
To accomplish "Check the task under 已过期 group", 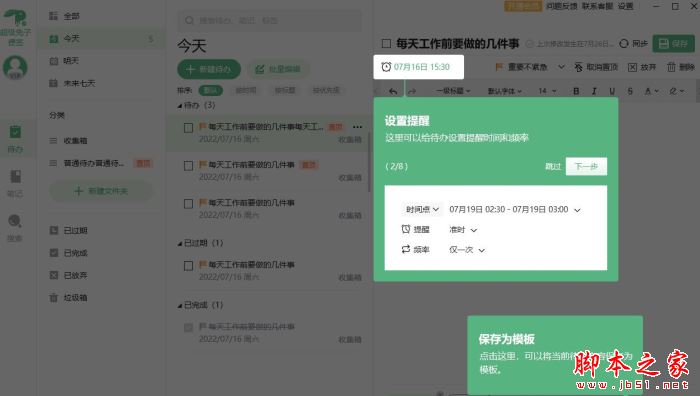I will (x=188, y=266).
